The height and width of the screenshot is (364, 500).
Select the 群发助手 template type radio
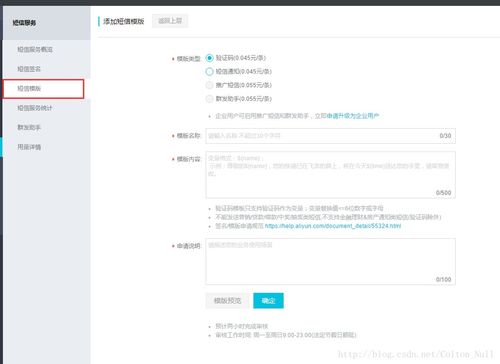click(209, 99)
